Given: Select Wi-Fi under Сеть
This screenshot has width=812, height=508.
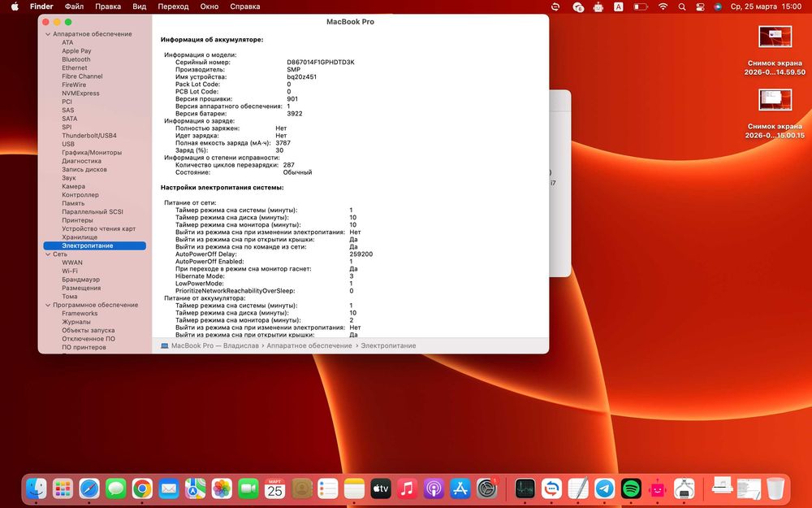Looking at the screenshot, I should point(69,271).
